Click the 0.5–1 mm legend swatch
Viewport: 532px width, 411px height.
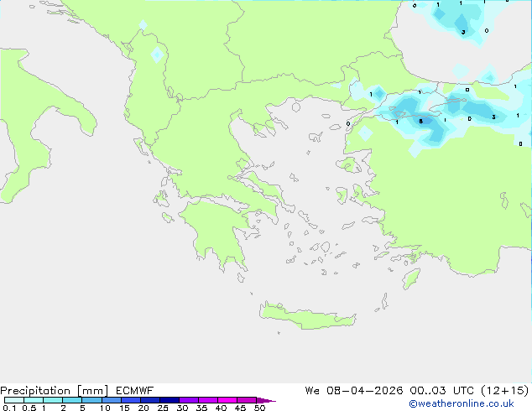34,400
